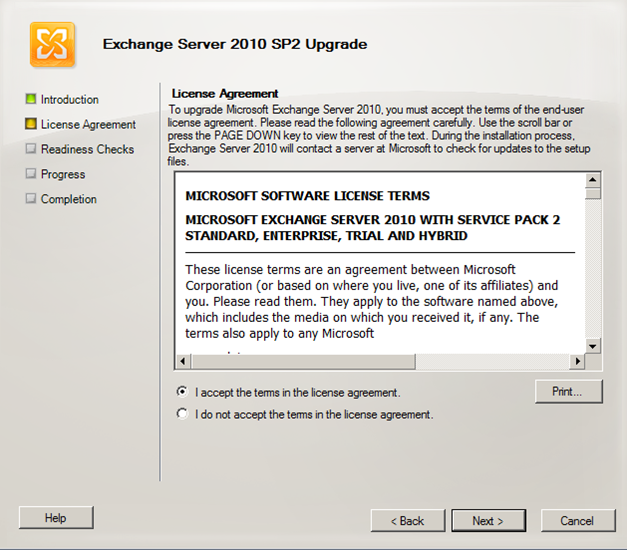Select "I accept the terms" radio button
The width and height of the screenshot is (627, 550).
tap(182, 392)
